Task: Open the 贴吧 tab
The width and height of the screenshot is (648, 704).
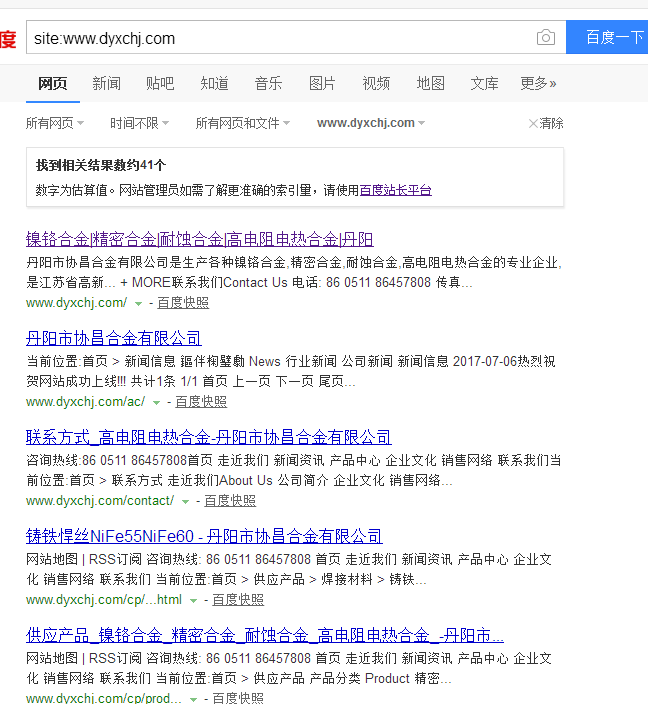Action: 160,84
